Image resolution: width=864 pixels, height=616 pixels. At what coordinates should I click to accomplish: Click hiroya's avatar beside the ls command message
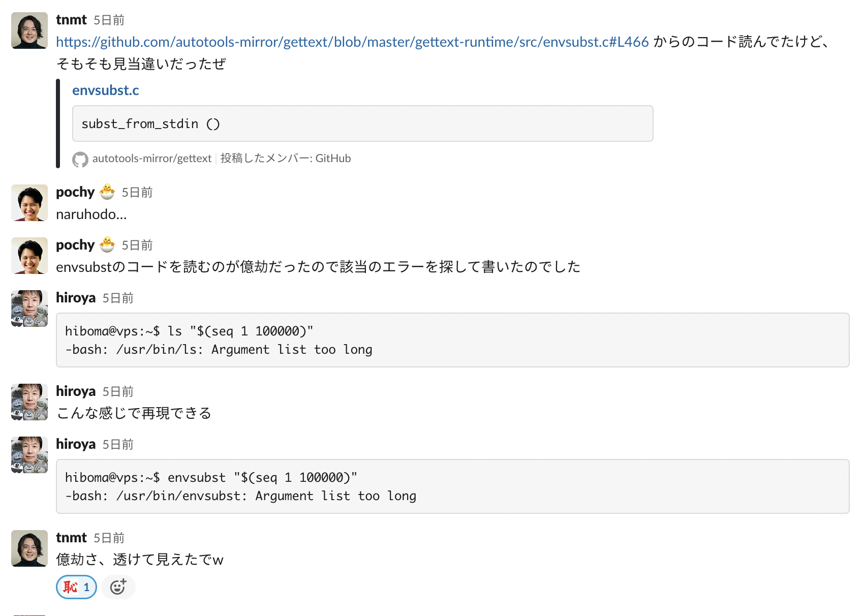(x=29, y=309)
